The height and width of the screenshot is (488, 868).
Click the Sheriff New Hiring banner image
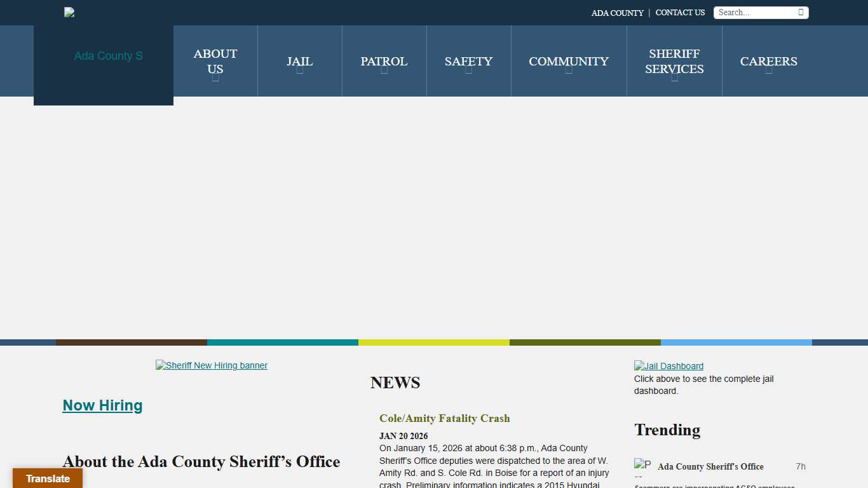tap(212, 365)
